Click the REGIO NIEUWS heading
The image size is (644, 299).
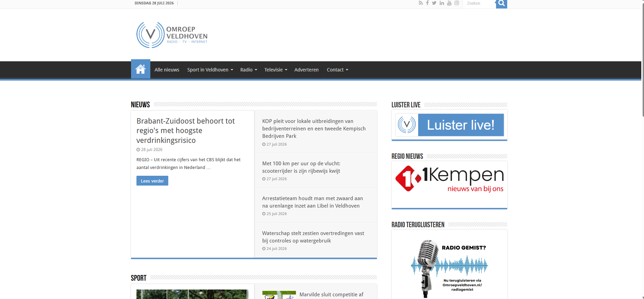(x=407, y=156)
